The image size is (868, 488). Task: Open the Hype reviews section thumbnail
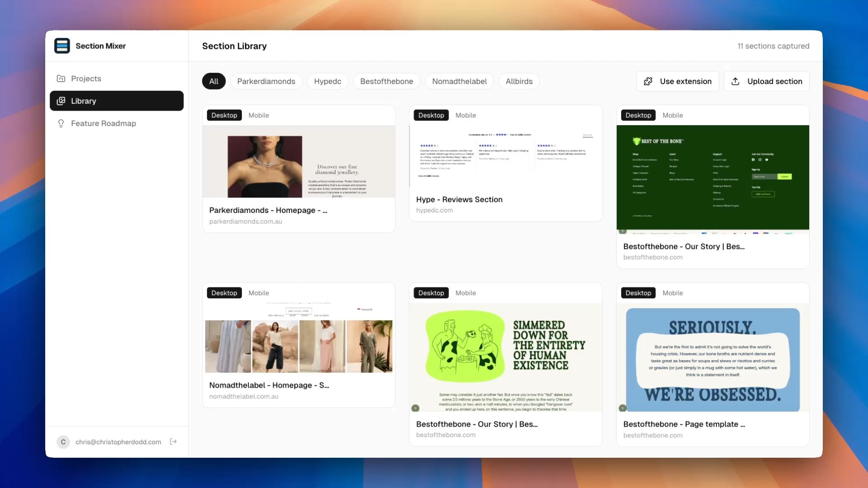pos(506,156)
